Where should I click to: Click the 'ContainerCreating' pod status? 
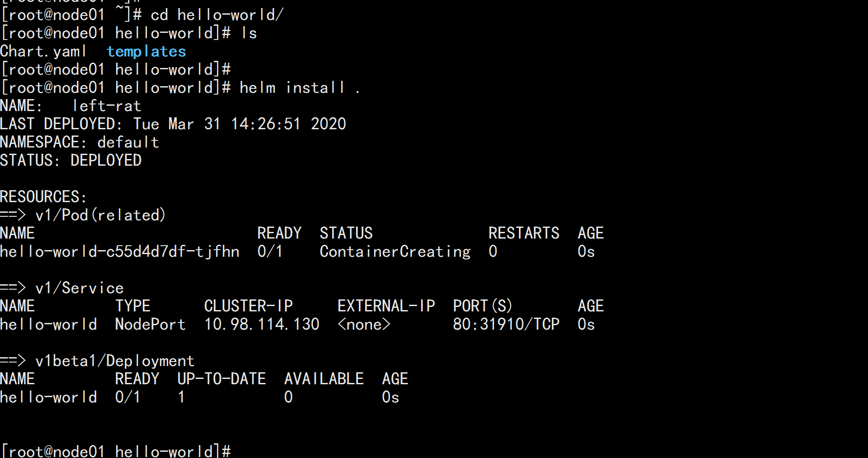[x=395, y=251]
